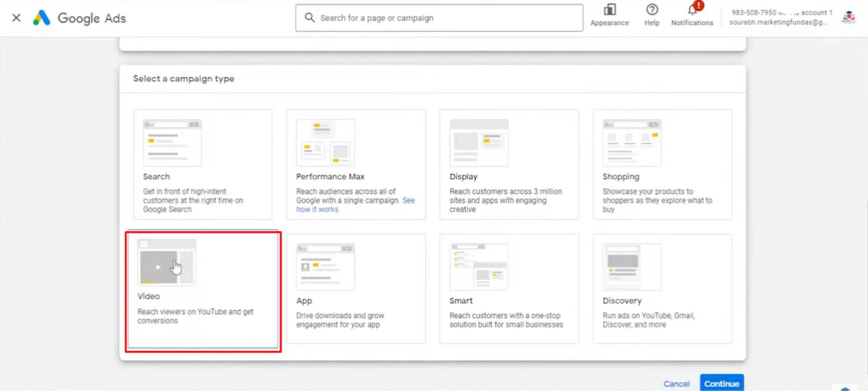Choose the App campaign type

[356, 289]
